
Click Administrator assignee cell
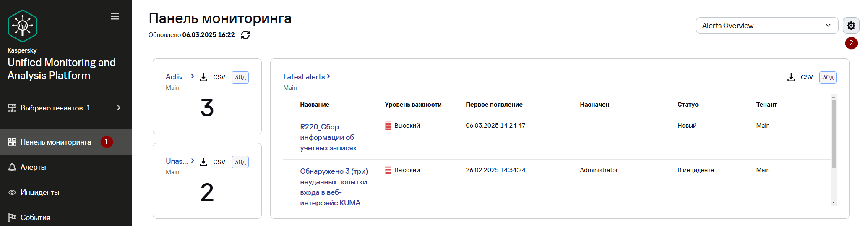599,170
